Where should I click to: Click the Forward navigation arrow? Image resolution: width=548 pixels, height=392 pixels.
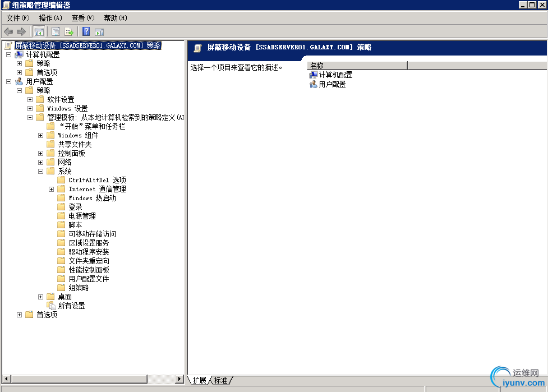21,31
